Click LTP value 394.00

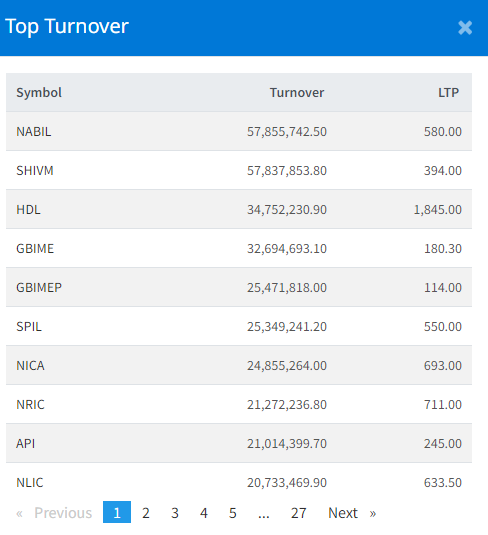443,170
